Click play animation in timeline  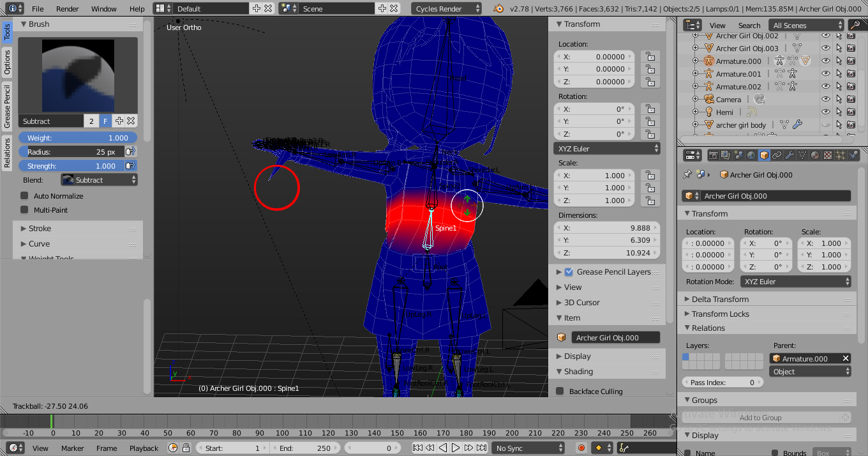[x=456, y=448]
